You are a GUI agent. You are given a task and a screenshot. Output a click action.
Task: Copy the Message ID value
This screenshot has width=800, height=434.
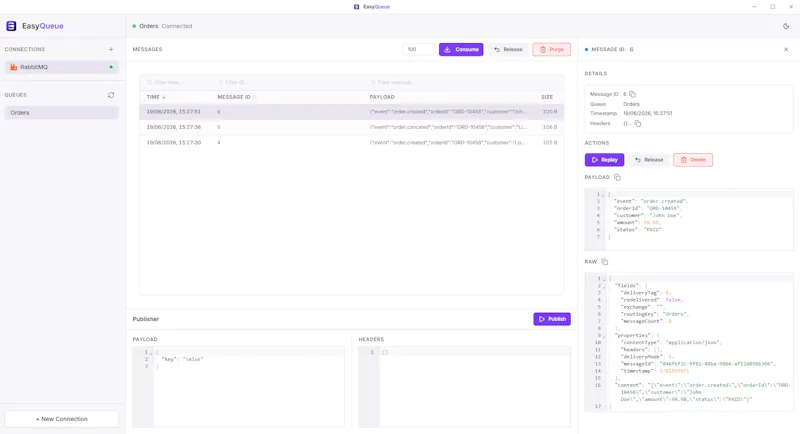click(633, 94)
